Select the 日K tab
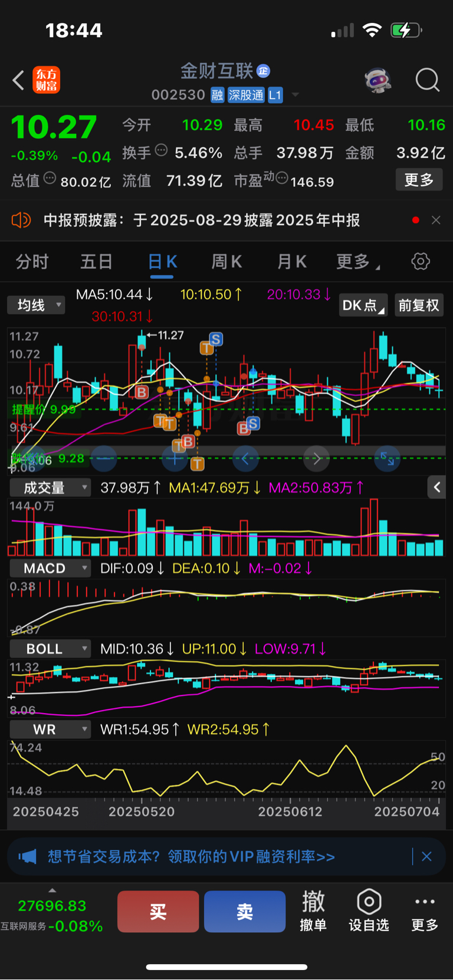Viewport: 453px width, 980px height. 162,262
